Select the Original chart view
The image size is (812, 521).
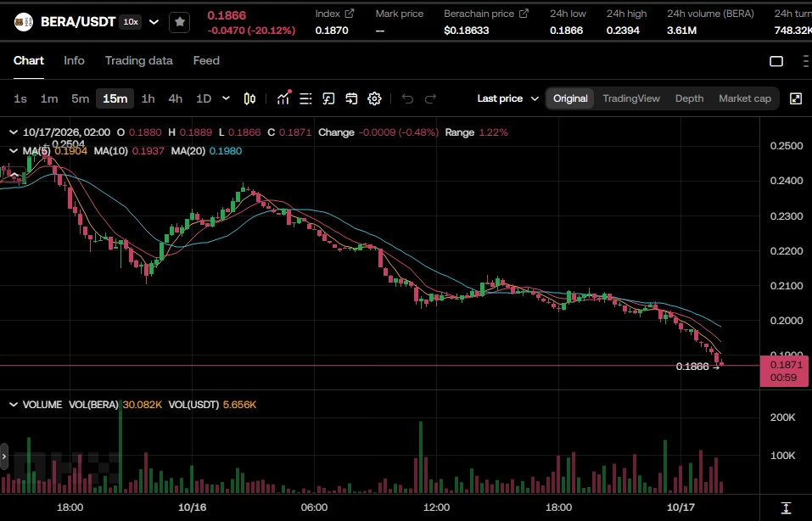[x=570, y=98]
